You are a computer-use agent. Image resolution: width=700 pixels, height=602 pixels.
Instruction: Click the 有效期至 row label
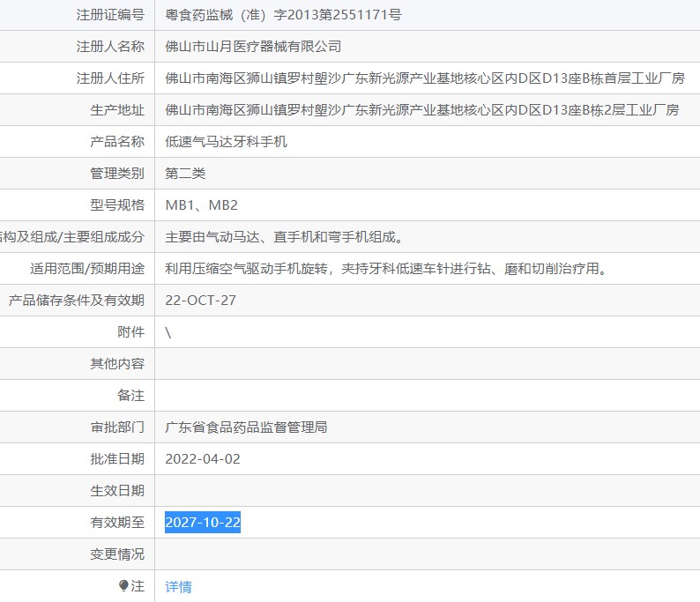click(x=117, y=522)
